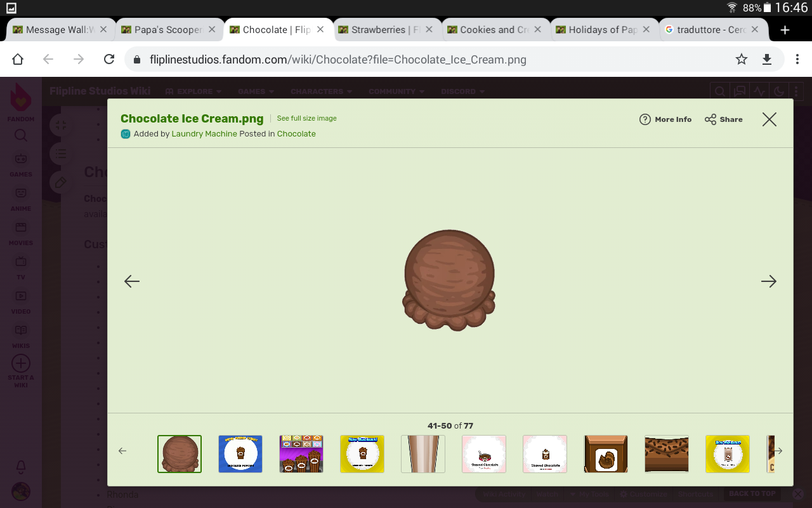Open the Anime section in the sidebar
The height and width of the screenshot is (508, 812).
pyautogui.click(x=21, y=199)
